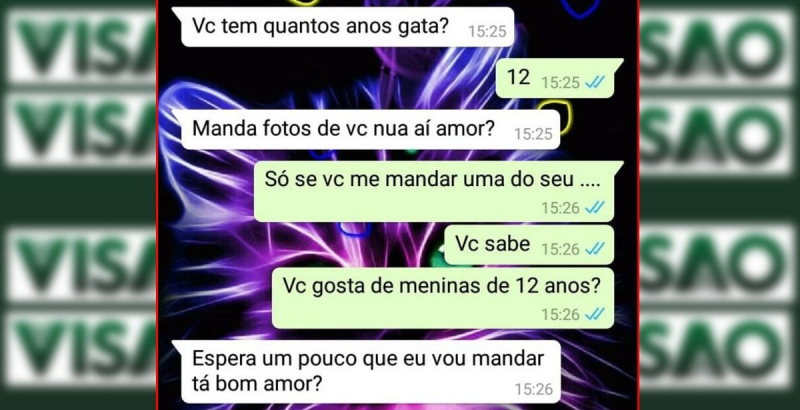Select the outgoing "12" message bubble

[559, 78]
